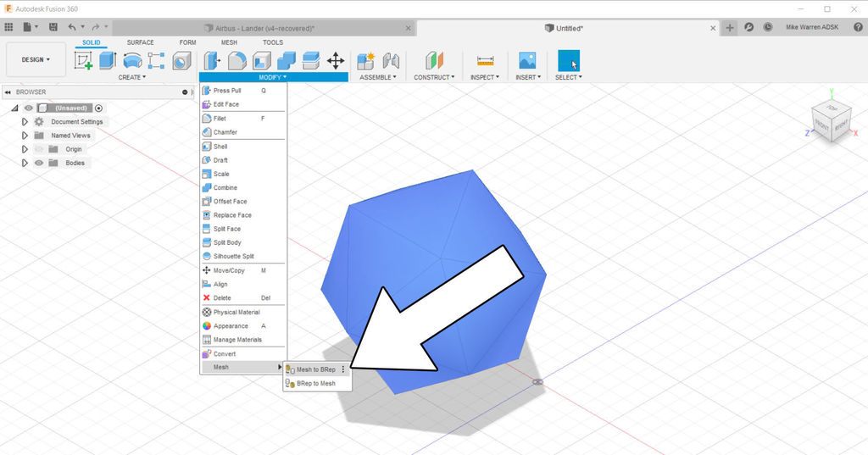Image resolution: width=868 pixels, height=455 pixels.
Task: Collapse the Browser panel with double arrows
Action: coord(8,92)
